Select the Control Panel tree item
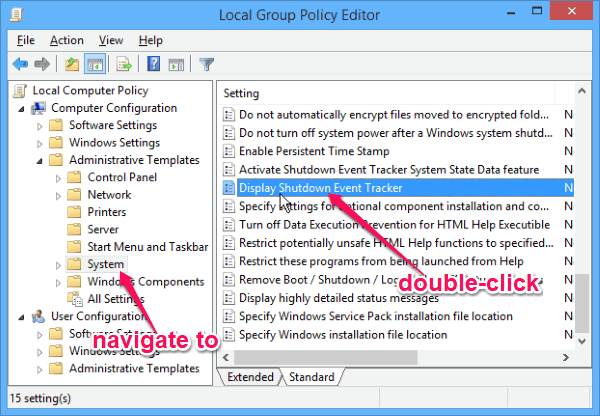The width and height of the screenshot is (600, 416). [x=122, y=177]
